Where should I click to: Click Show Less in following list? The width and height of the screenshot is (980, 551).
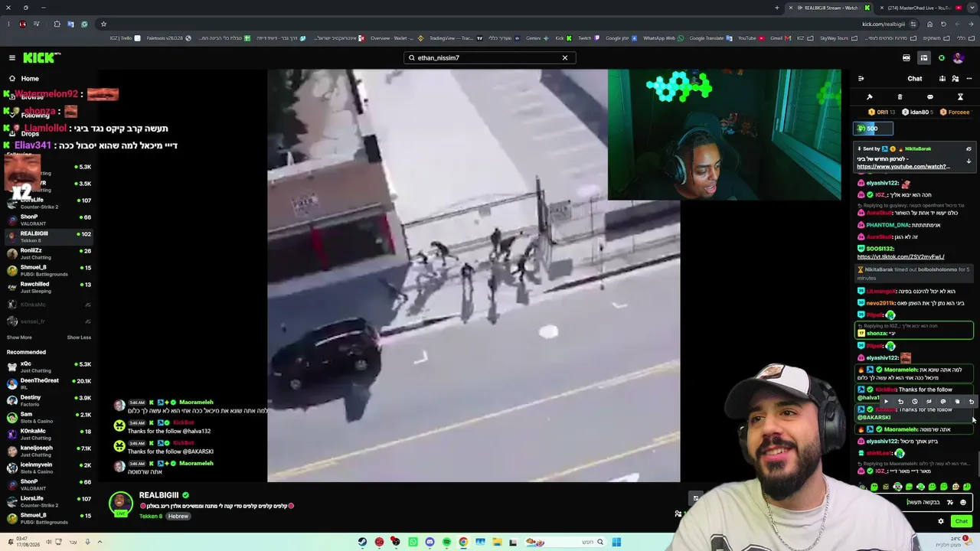(x=79, y=337)
